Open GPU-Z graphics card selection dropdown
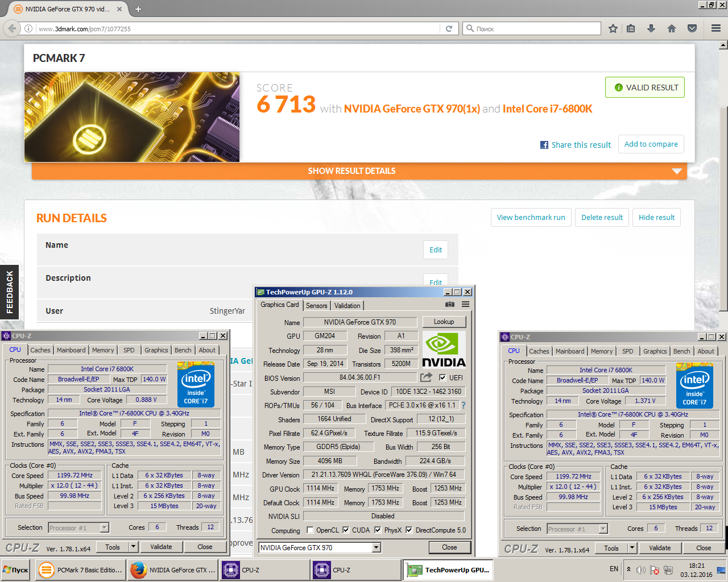 tap(377, 547)
